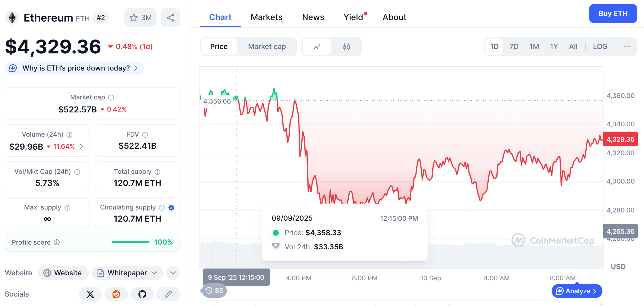Open "Why is ETH's price down today?"
Viewport: 644px width, 306px height.
[x=74, y=68]
